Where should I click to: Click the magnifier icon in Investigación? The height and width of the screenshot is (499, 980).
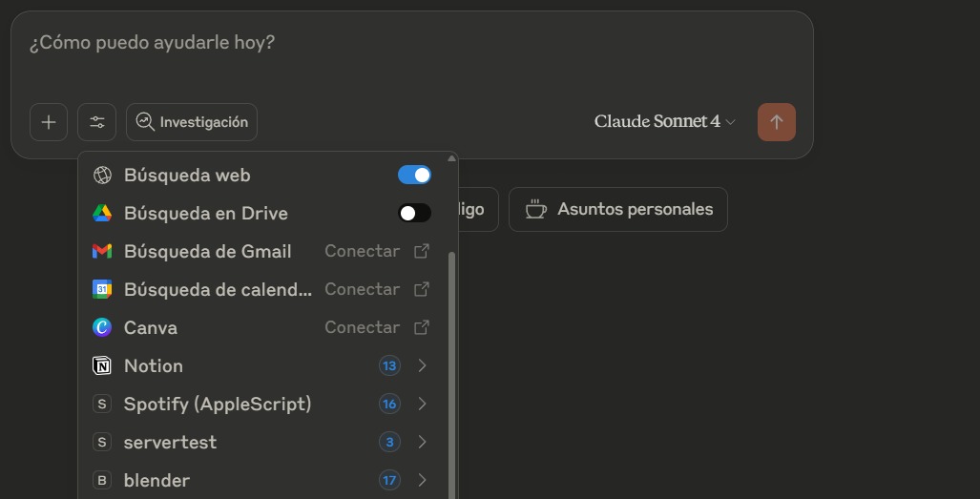(145, 122)
